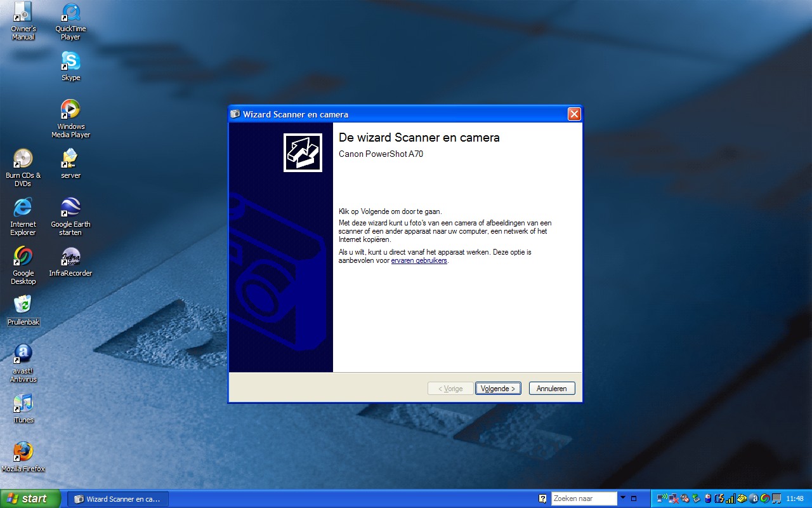Follow the ervaren gebruikers link
This screenshot has height=508, width=812.
point(419,260)
